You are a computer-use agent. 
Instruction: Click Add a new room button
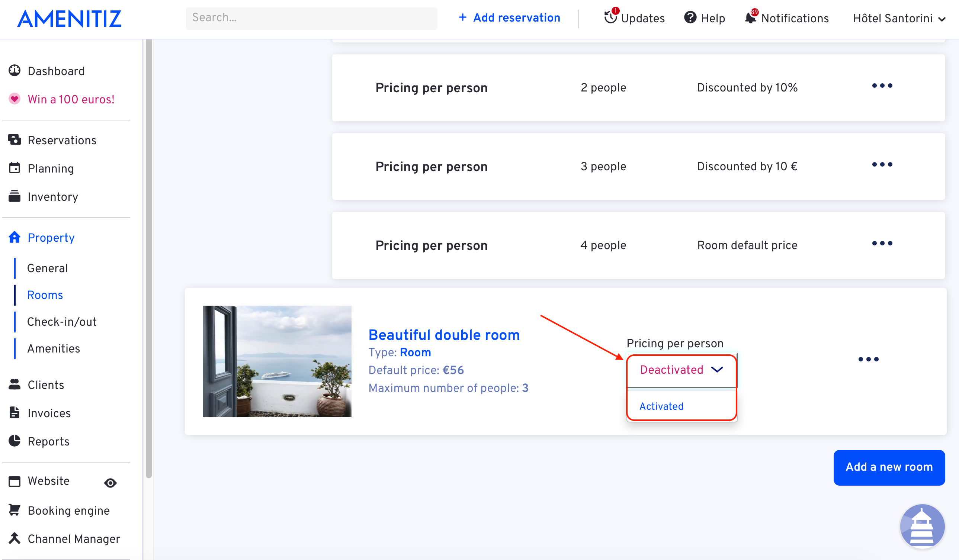point(889,467)
